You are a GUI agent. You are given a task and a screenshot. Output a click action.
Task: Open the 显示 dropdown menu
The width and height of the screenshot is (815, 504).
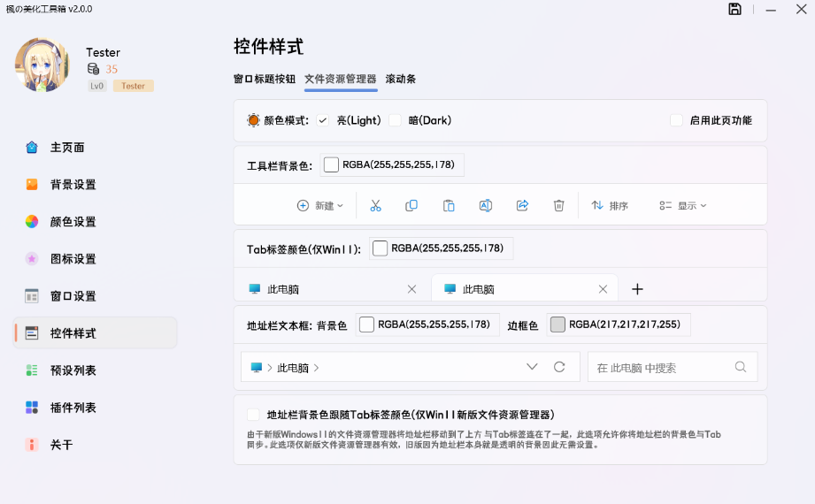point(683,205)
